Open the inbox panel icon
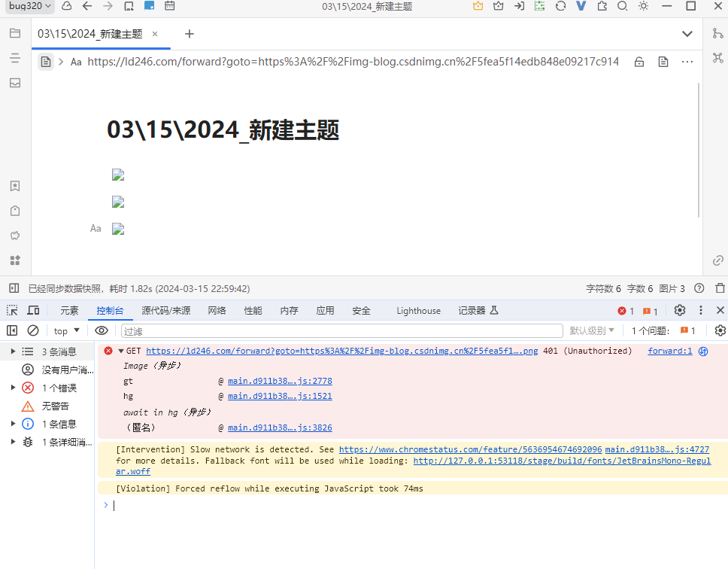Screen dimensions: 728x569 15,83
